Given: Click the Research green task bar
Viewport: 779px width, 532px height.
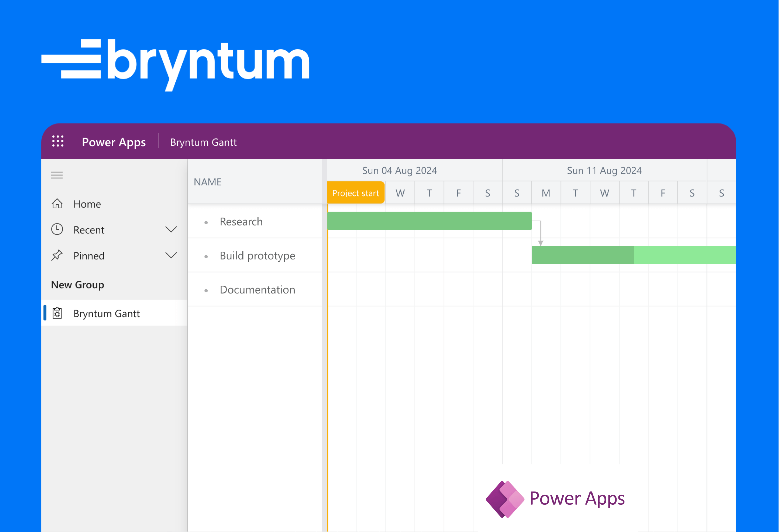Looking at the screenshot, I should click(429, 221).
